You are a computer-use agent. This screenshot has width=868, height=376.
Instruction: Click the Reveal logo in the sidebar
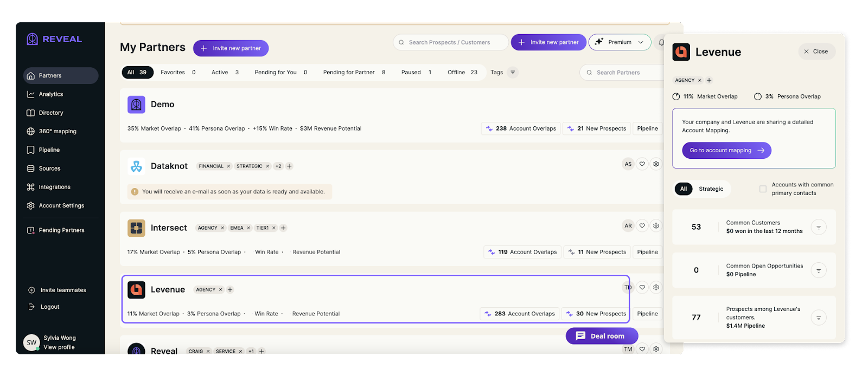(x=54, y=39)
